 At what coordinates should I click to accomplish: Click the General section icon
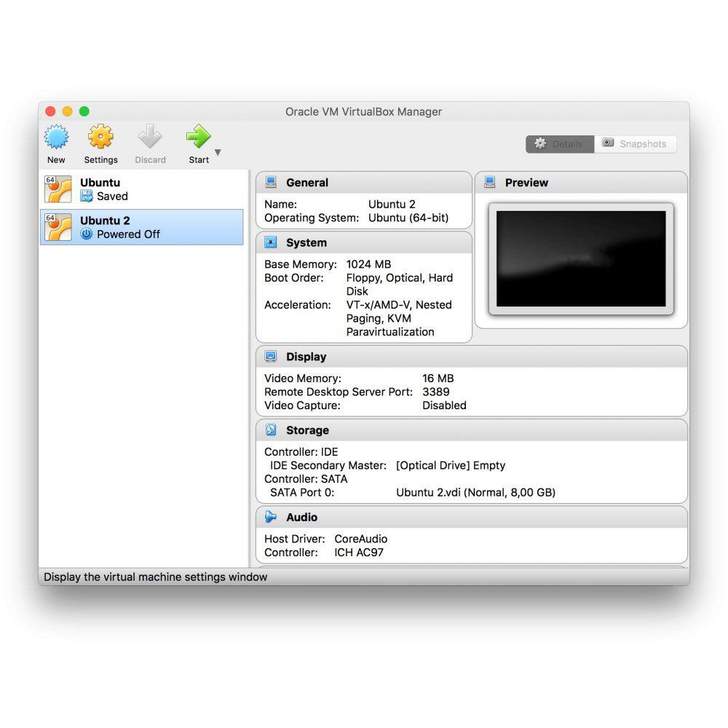(x=271, y=182)
